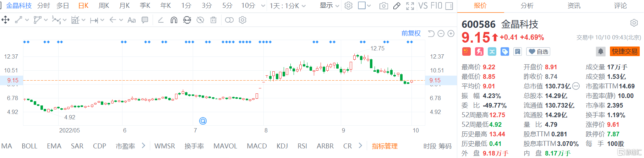This screenshot has width=644, height=158.
Task: Open the F10 company info
Action: tap(436, 6)
